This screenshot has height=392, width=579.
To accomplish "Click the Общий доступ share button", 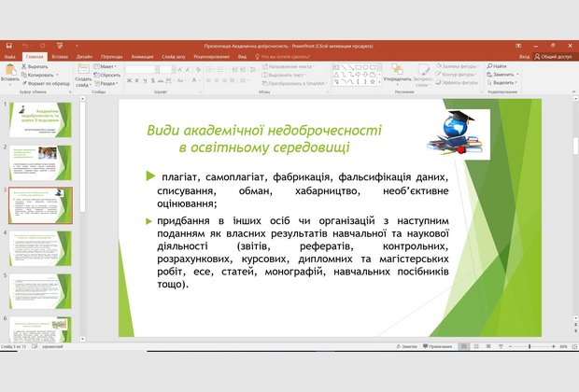I will pyautogui.click(x=553, y=57).
